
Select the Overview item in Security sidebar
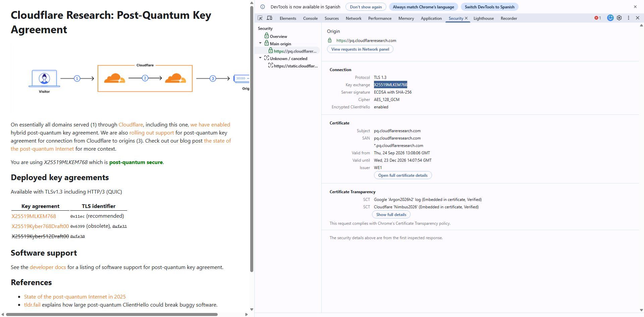pos(278,36)
